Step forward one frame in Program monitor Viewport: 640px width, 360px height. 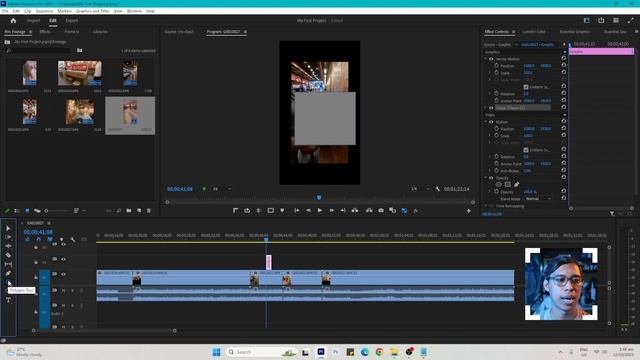tap(331, 211)
